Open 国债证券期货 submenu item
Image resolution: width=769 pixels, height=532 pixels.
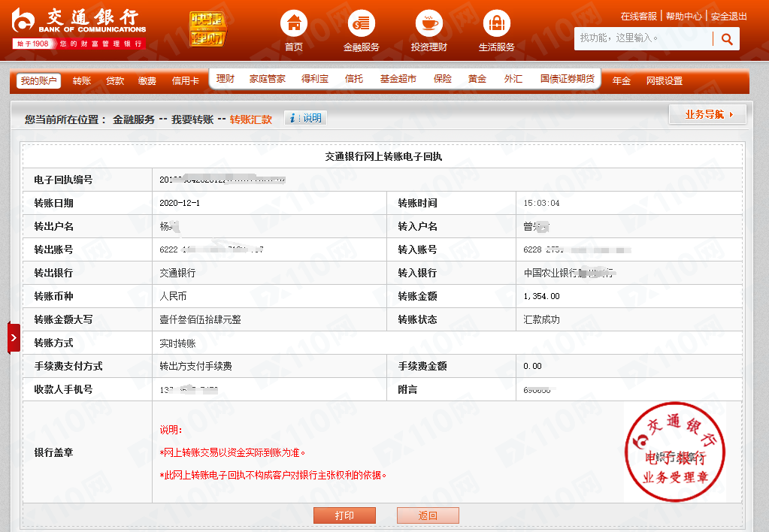[x=568, y=79]
